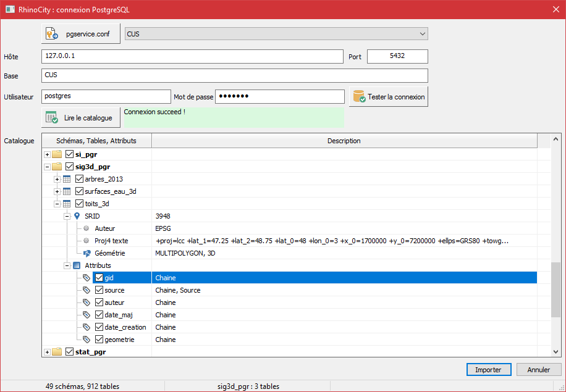Click the pgservice.conf key icon
566x392 pixels.
click(x=52, y=34)
